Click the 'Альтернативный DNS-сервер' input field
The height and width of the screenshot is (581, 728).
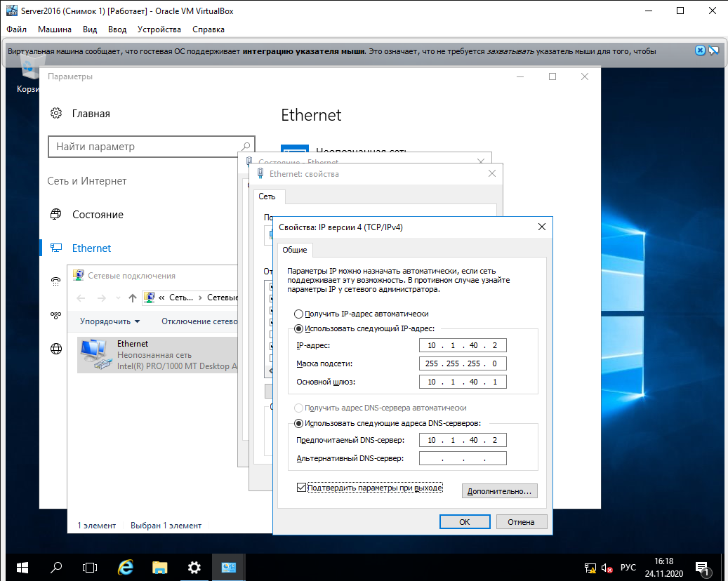click(463, 458)
